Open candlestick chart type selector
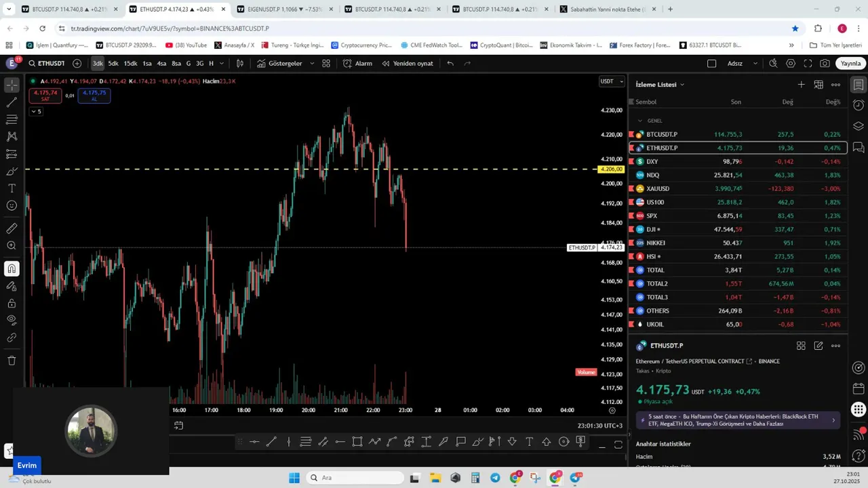This screenshot has width=868, height=488. (240, 63)
